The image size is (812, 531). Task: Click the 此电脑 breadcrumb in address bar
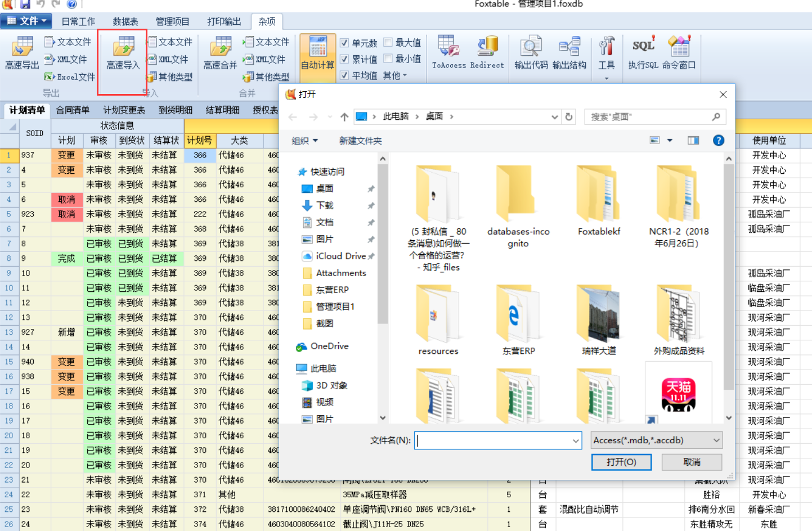pos(396,116)
